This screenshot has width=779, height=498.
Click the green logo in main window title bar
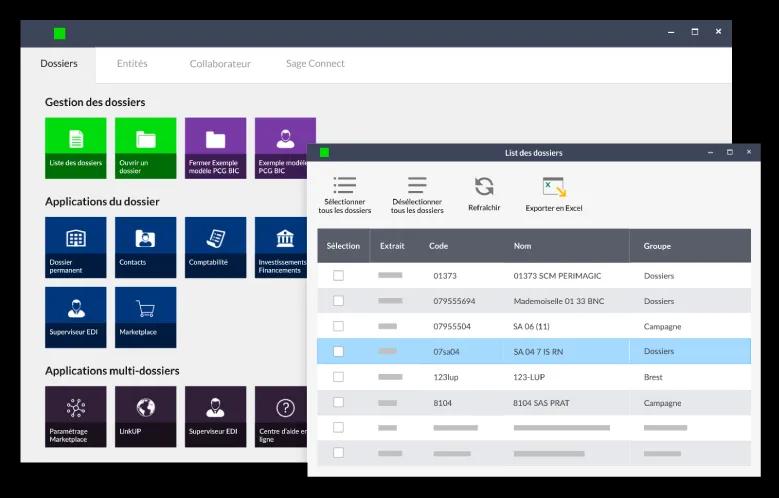tap(60, 33)
